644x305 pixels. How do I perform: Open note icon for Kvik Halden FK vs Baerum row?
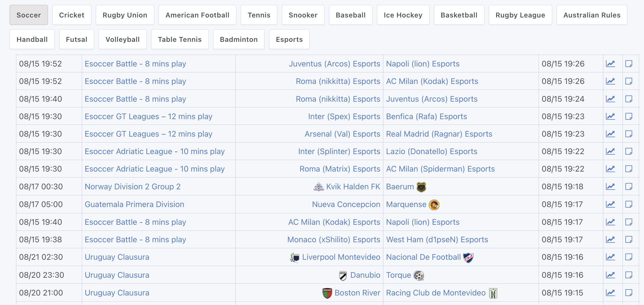point(629,187)
